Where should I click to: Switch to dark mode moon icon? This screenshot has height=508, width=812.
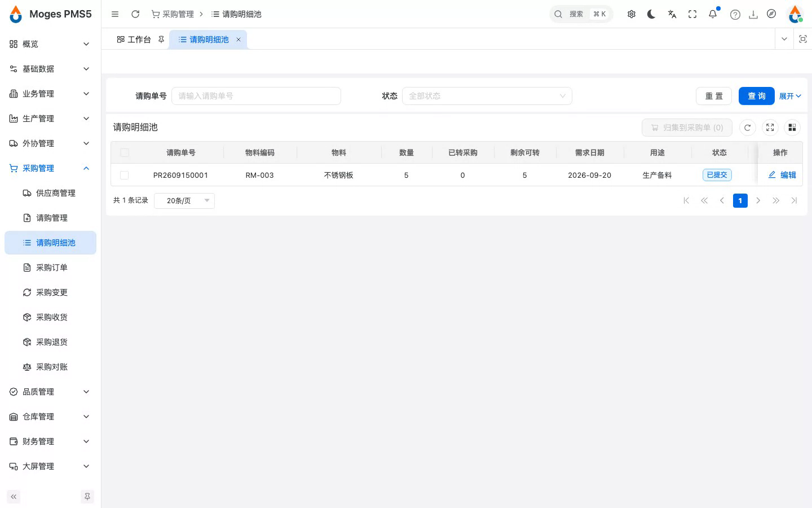[x=651, y=14]
